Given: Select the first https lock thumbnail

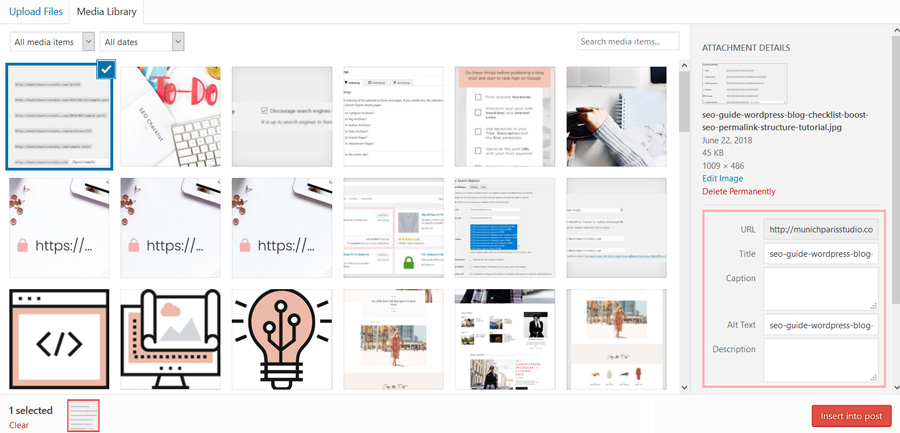Looking at the screenshot, I should (x=59, y=228).
